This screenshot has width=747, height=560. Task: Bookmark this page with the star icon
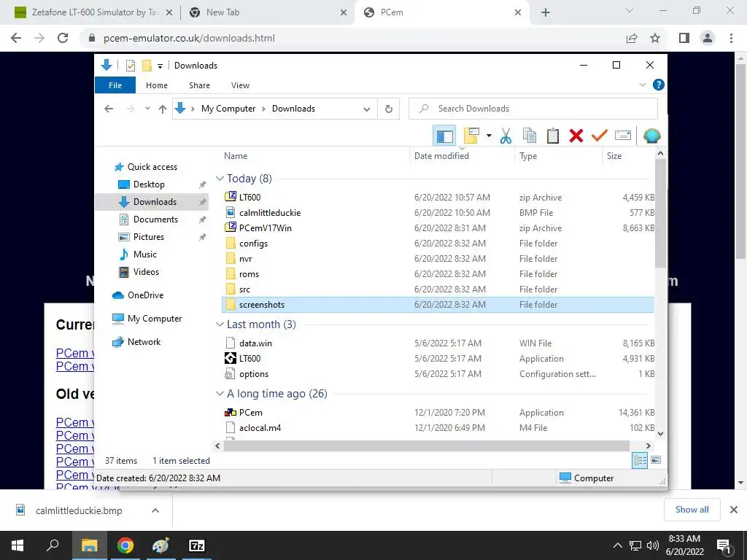(656, 38)
